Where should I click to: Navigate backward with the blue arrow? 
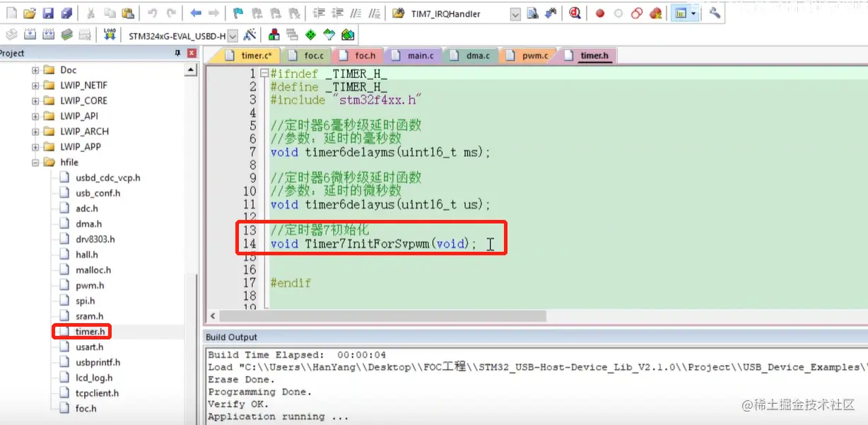tap(196, 13)
